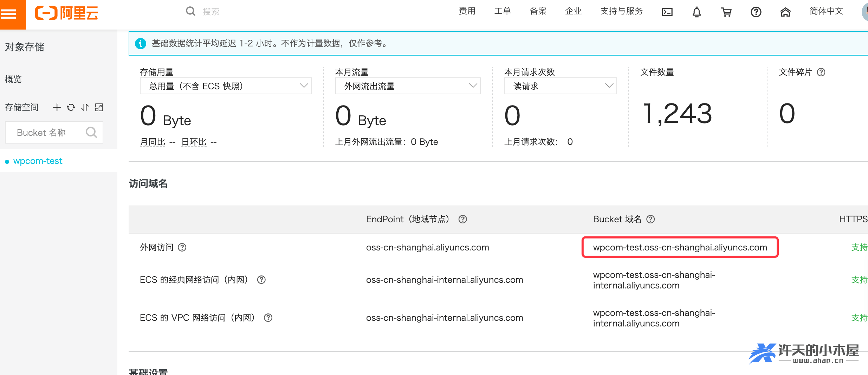
Task: Show help for 文件碎片
Action: 821,72
